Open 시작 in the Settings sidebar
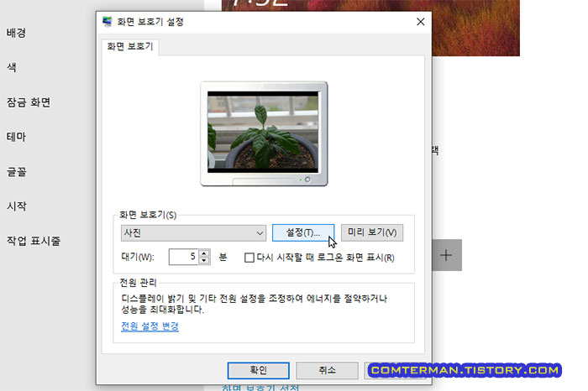Viewport: 588px width, 391px height. click(16, 206)
